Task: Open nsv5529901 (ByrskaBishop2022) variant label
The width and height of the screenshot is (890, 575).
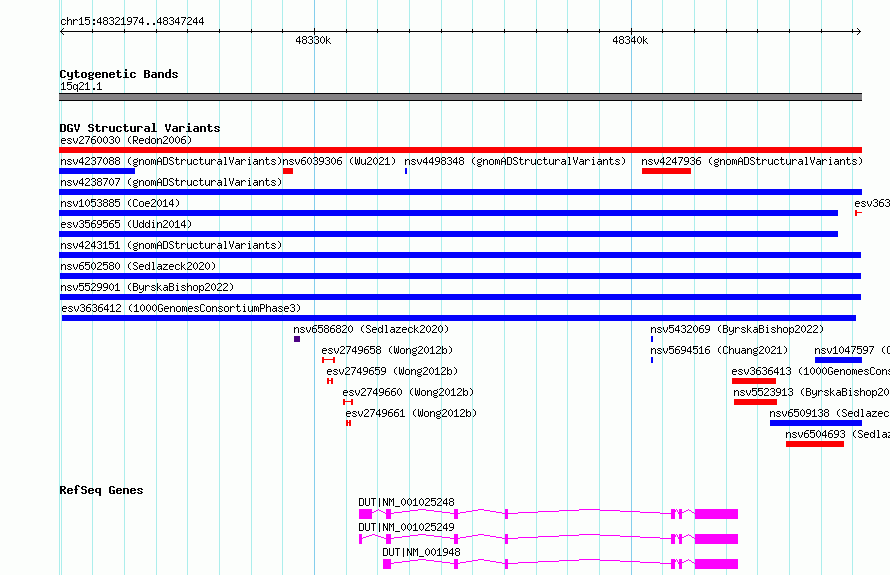Action: click(147, 287)
